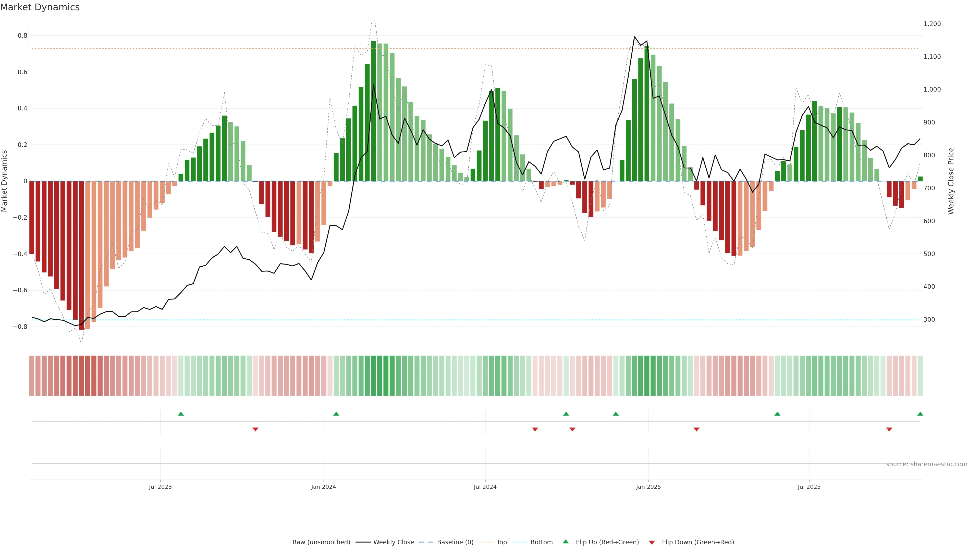Click the Jul 2024 axis label
Viewport: 980px width, 551px height.
click(485, 487)
